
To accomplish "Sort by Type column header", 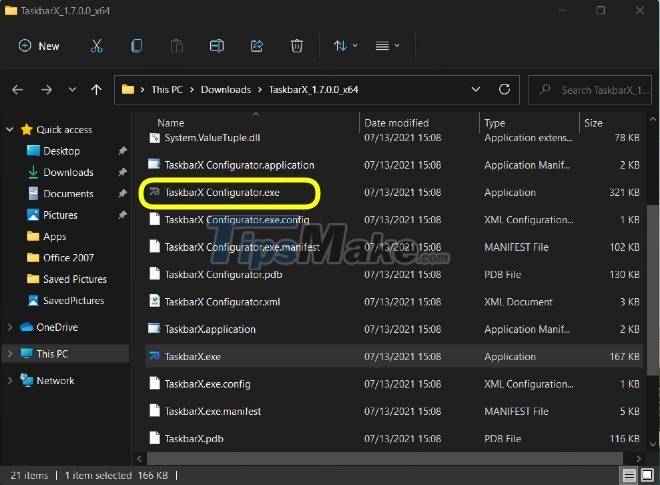I will coord(494,123).
